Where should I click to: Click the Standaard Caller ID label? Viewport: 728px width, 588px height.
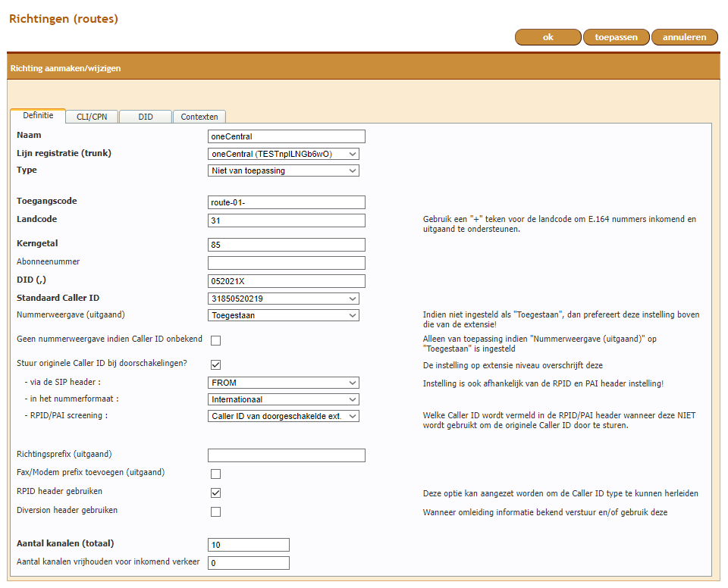click(58, 298)
